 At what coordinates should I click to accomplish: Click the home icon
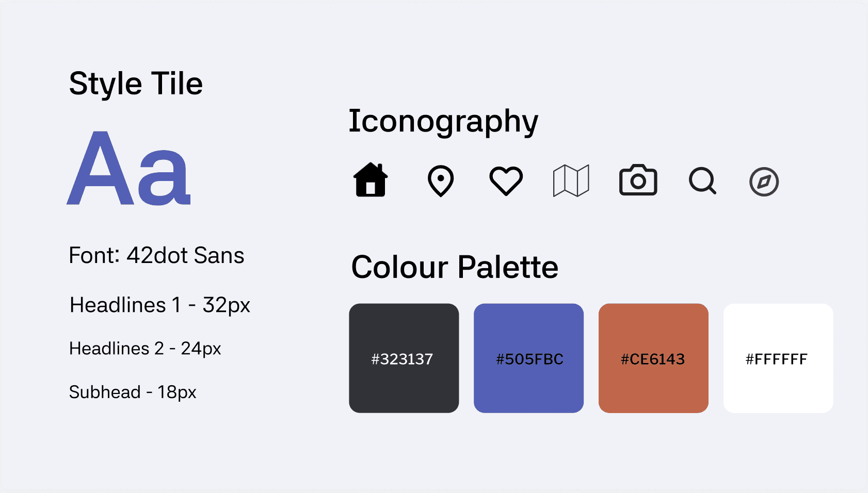(371, 180)
